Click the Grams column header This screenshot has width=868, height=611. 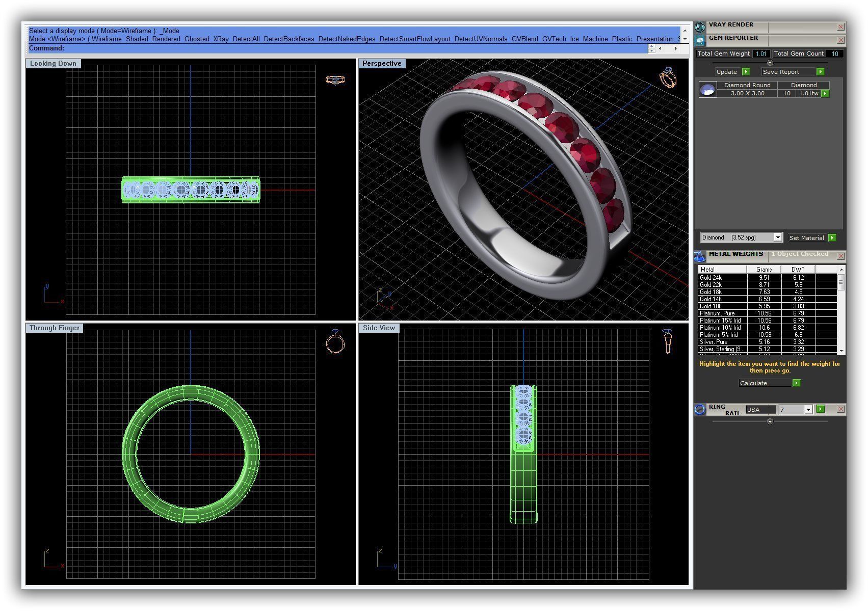[764, 270]
